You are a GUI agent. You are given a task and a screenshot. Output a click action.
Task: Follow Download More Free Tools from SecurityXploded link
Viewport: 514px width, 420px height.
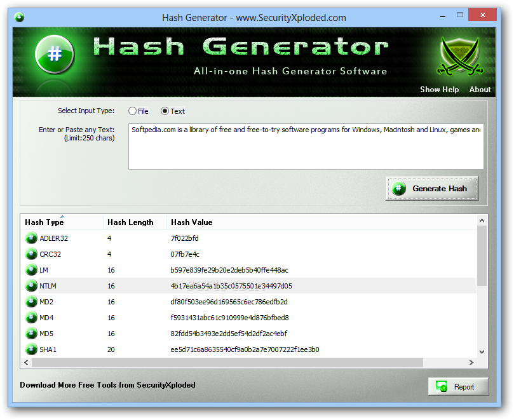[x=107, y=385]
